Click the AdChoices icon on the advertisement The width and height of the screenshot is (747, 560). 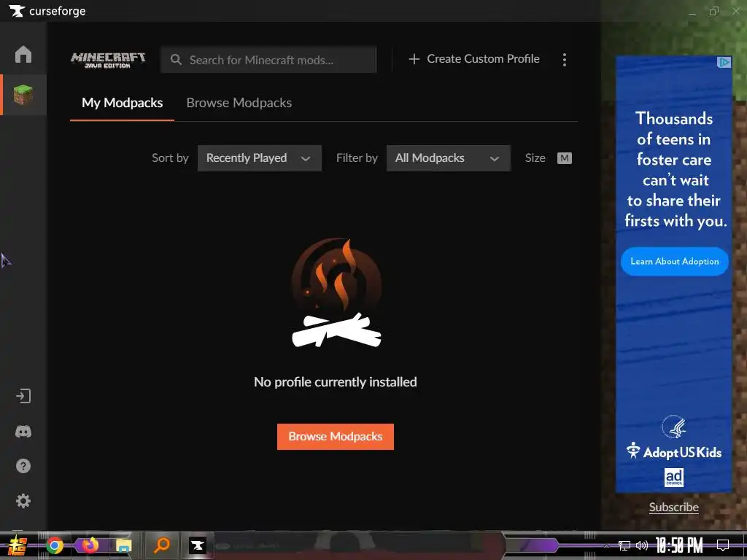[724, 63]
